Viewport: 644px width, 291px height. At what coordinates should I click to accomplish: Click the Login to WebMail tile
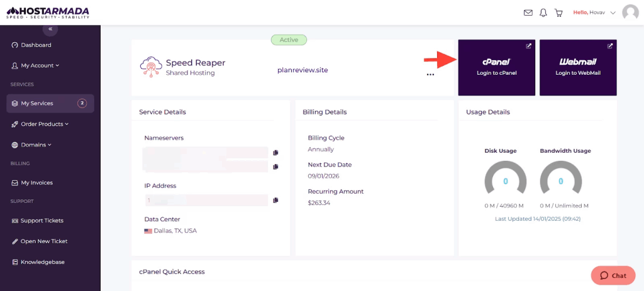click(578, 67)
